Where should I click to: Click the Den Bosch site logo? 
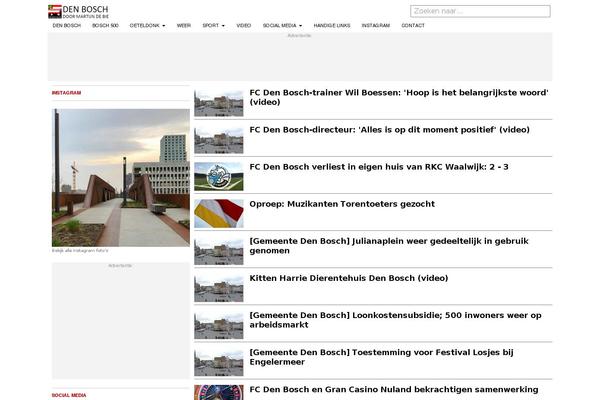[78, 11]
